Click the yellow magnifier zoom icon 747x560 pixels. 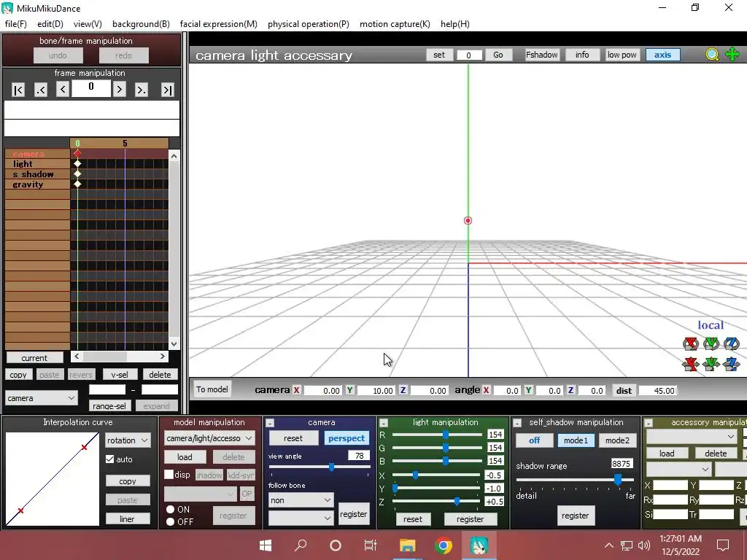pos(712,55)
